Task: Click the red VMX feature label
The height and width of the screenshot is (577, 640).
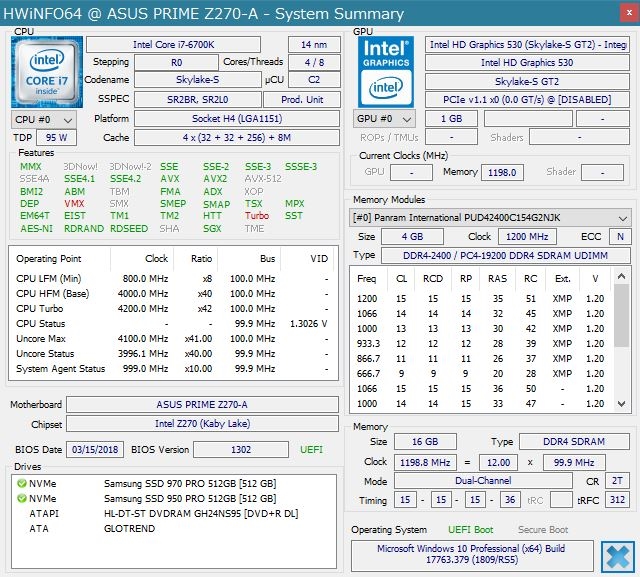Action: 74,203
